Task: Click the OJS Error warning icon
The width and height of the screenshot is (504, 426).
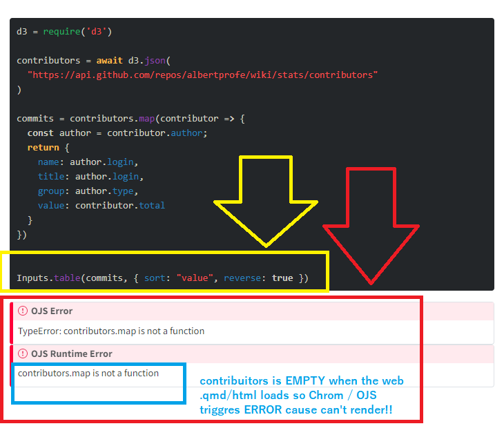Action: tap(23, 311)
